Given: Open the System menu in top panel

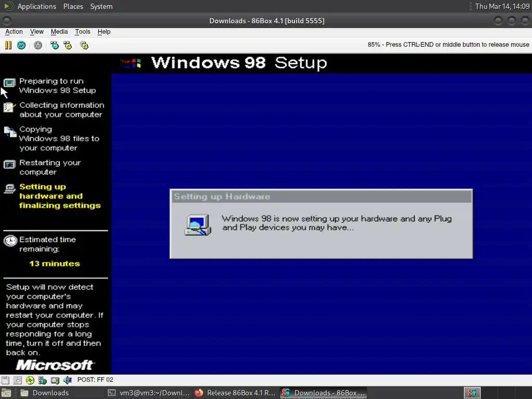Looking at the screenshot, I should pyautogui.click(x=101, y=6).
